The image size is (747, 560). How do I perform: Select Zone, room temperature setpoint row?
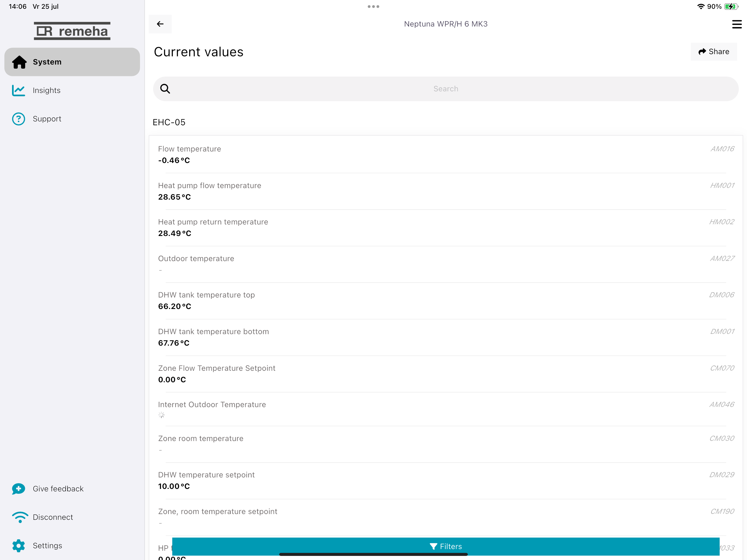click(446, 517)
